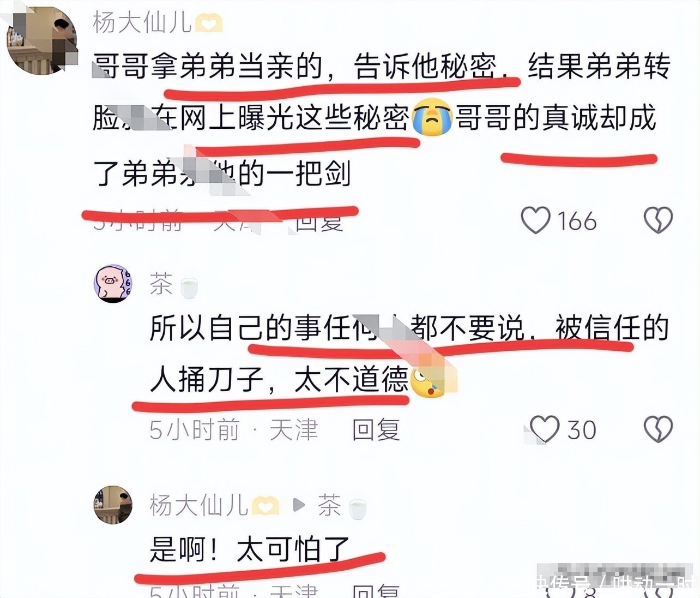Tap 回复 under the bottom reply
Viewport: 700px width, 598px height.
(x=376, y=591)
